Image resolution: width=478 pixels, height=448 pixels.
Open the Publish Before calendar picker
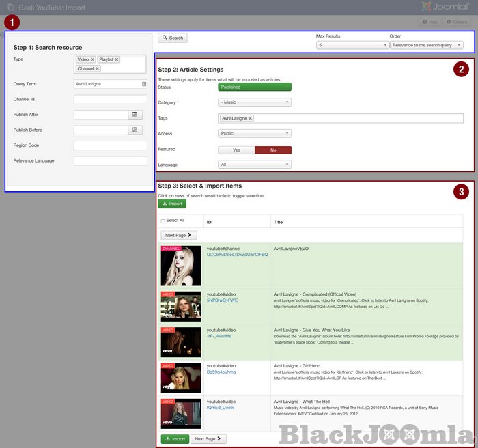(x=135, y=130)
